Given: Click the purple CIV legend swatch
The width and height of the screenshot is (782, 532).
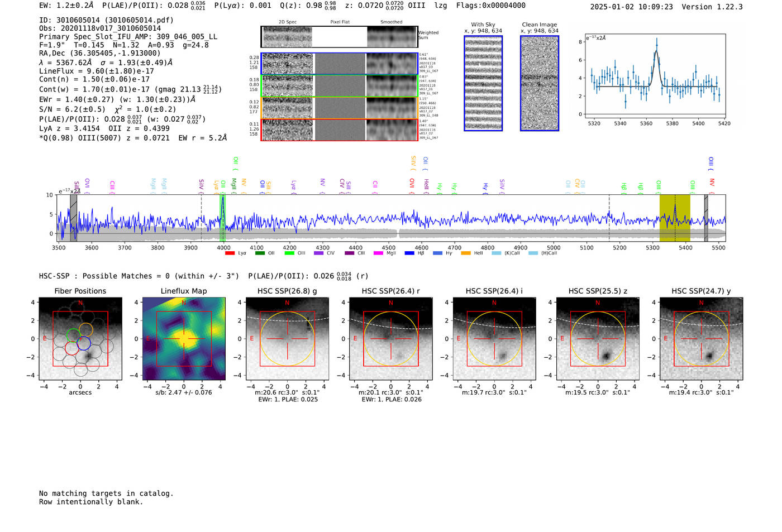Looking at the screenshot, I should pos(319,253).
